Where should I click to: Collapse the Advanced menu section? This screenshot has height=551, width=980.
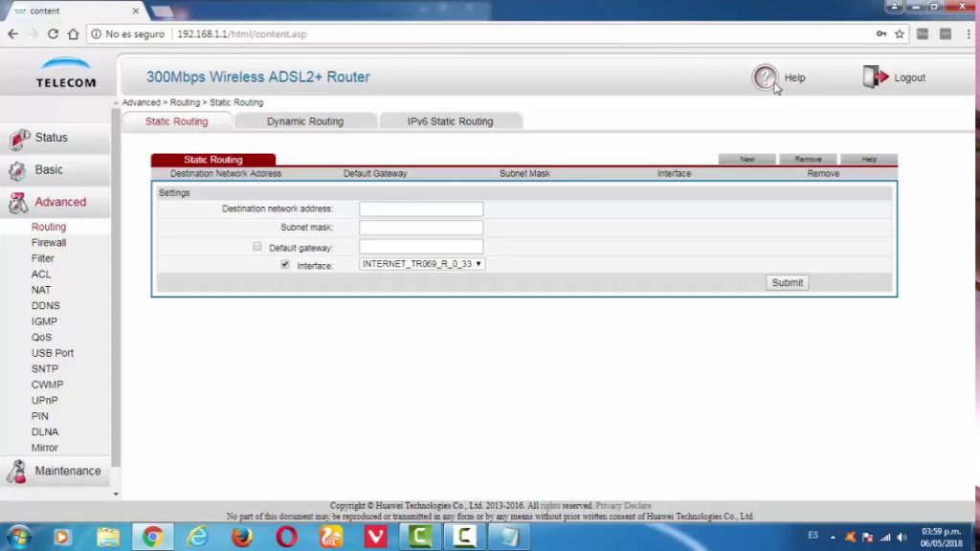[x=59, y=202]
